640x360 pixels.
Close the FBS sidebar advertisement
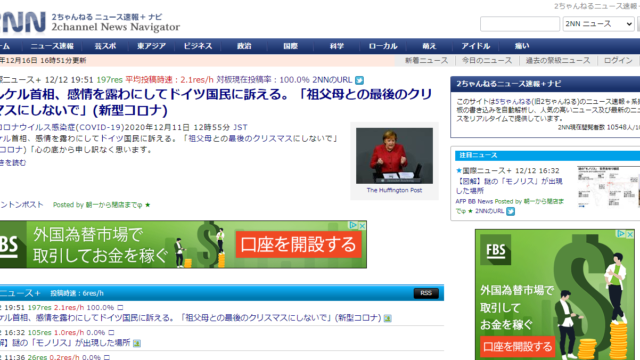click(630, 234)
